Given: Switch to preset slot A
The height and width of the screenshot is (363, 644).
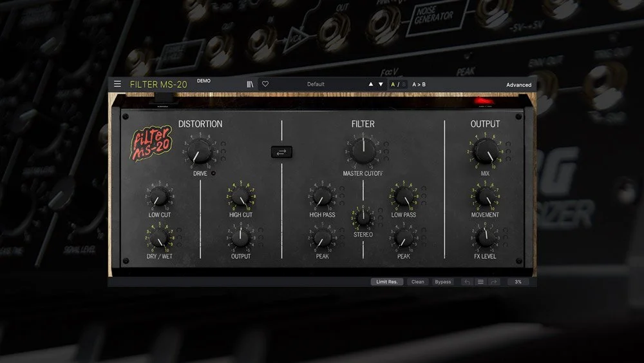Looking at the screenshot, I should (393, 84).
